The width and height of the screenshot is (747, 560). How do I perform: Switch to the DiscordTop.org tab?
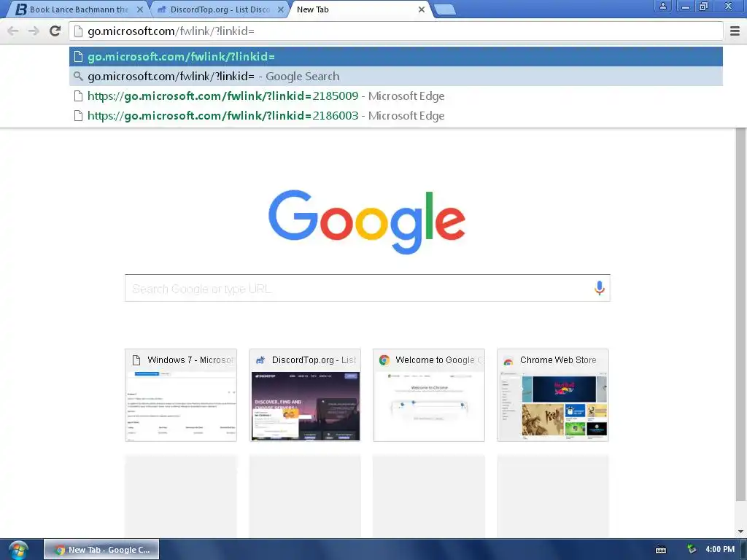[x=220, y=9]
